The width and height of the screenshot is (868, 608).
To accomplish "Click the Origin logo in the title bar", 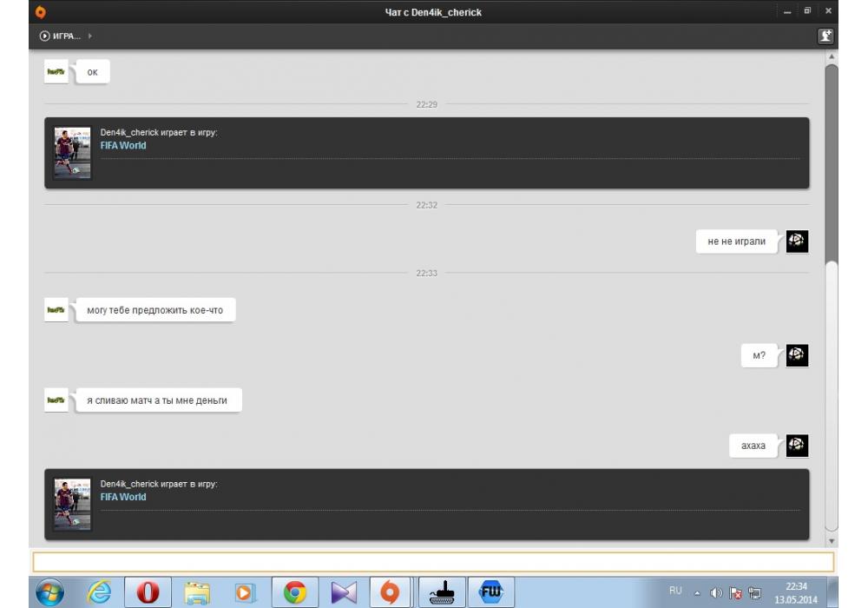I will pyautogui.click(x=40, y=11).
